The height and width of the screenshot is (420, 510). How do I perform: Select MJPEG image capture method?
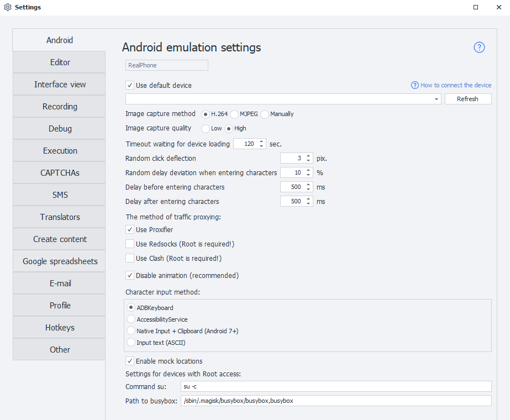click(235, 114)
